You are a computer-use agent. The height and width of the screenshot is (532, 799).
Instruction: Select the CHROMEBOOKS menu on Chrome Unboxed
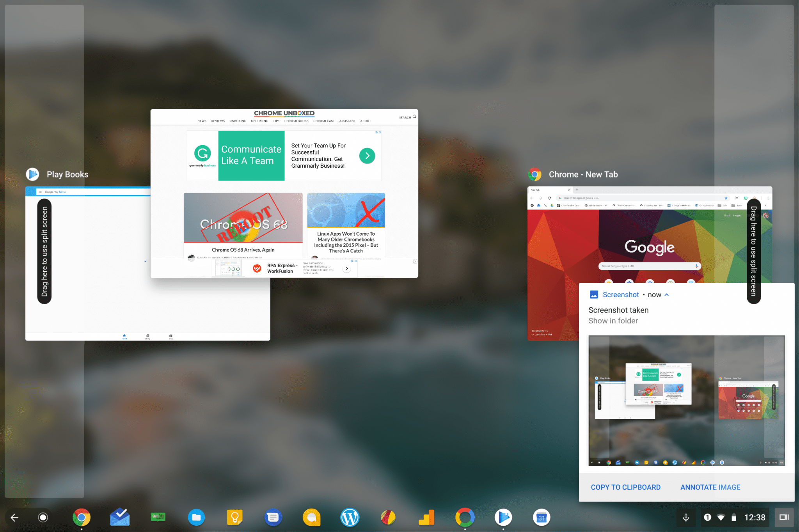(x=297, y=121)
